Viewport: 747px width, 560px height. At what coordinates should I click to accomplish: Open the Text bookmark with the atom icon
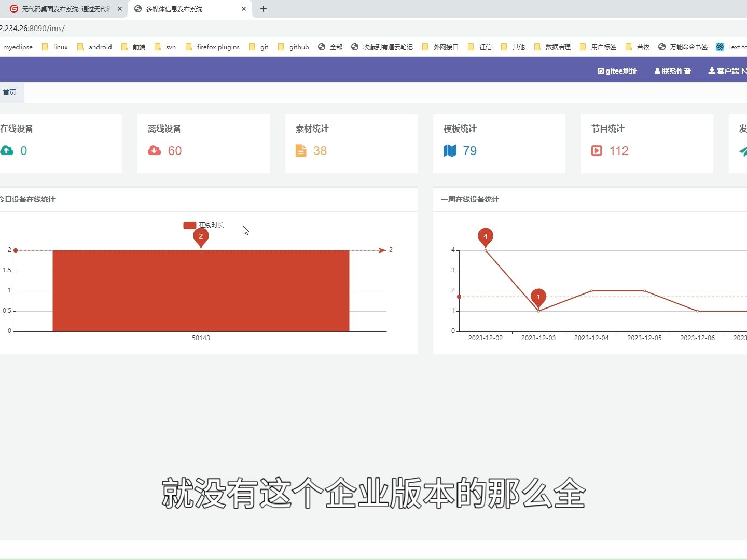[731, 47]
